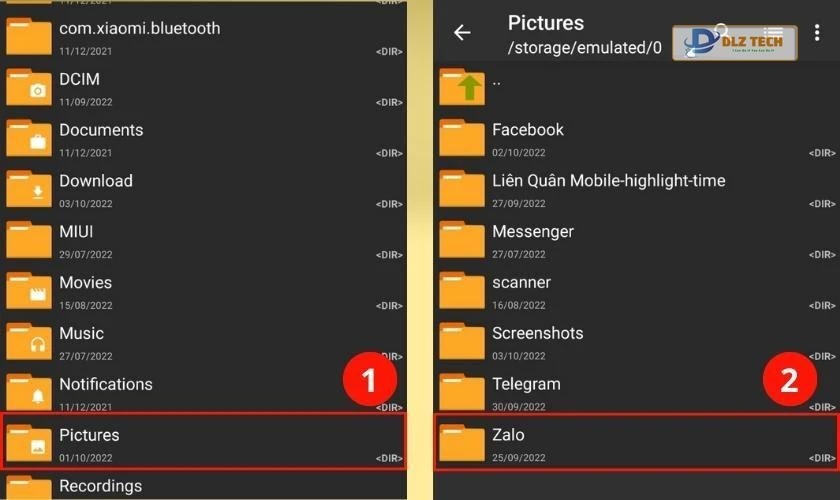The image size is (840, 500).
Task: Tap the Music headphones folder icon
Action: pos(29,343)
